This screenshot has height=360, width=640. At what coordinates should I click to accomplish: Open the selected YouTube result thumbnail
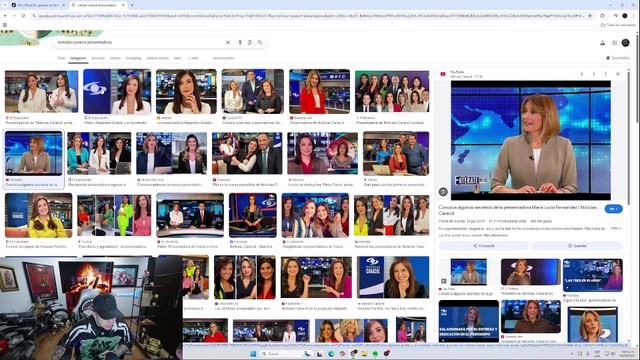point(33,153)
